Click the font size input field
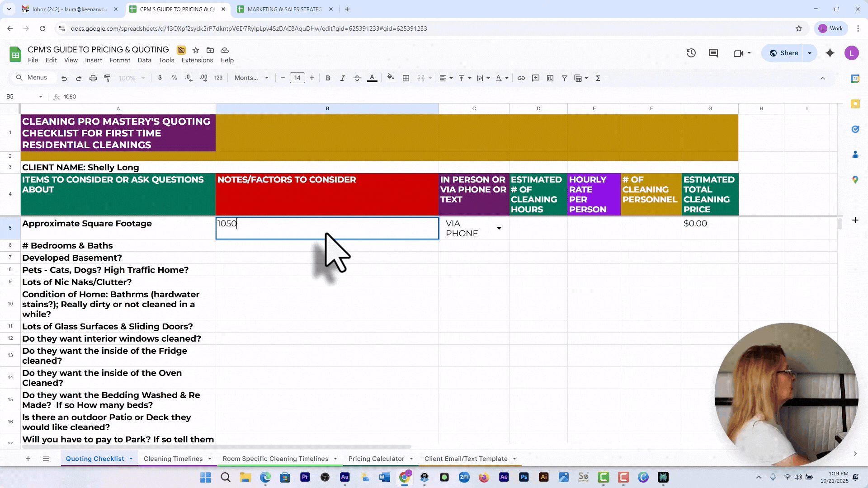Screen dimensions: 868x488 (x=297, y=78)
